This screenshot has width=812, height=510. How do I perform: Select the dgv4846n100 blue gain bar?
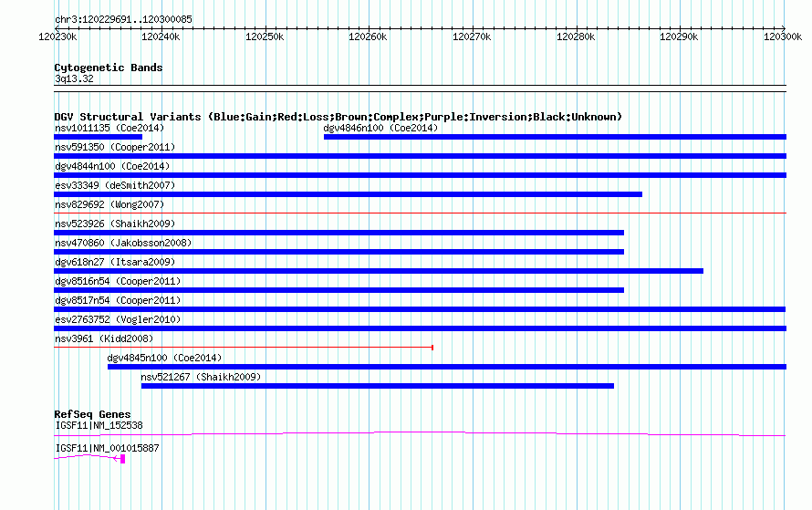(555, 137)
